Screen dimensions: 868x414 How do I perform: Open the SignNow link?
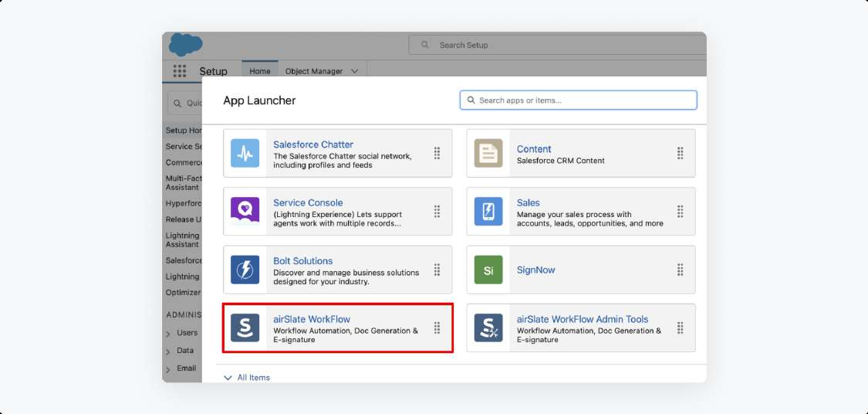pyautogui.click(x=536, y=270)
